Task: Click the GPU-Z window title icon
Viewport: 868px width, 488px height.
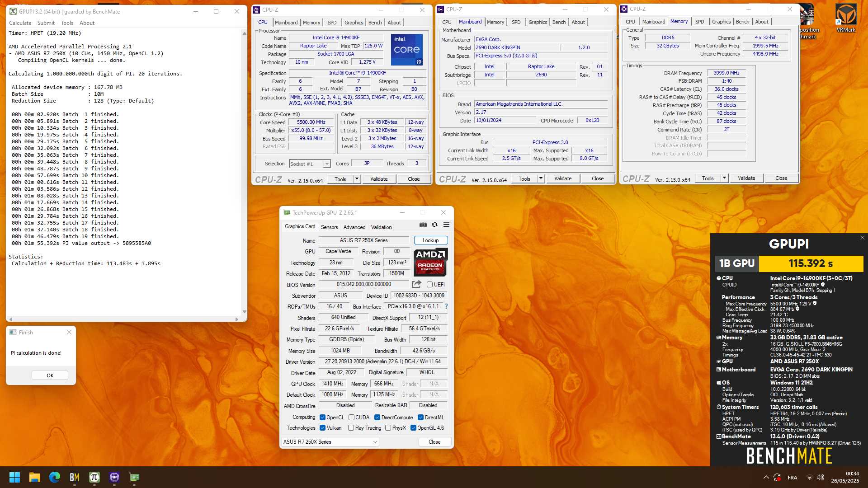Action: (x=287, y=212)
